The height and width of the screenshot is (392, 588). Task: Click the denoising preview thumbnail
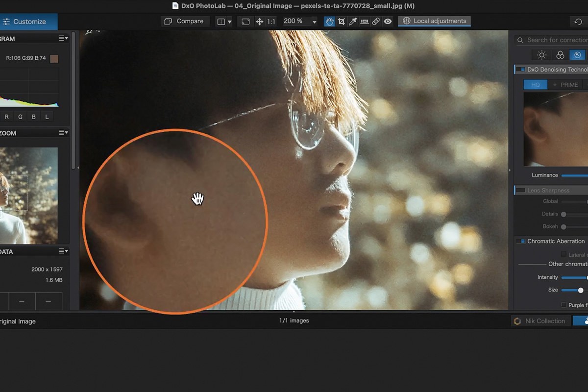point(556,129)
